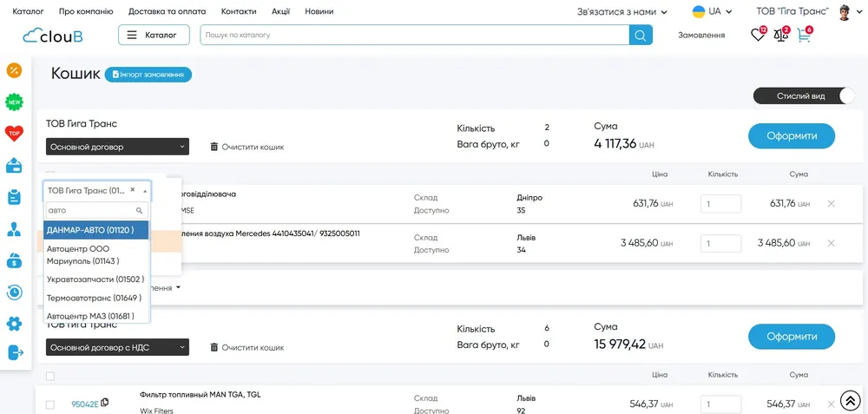
Task: Check the select-all box in second cart
Action: pos(49,377)
